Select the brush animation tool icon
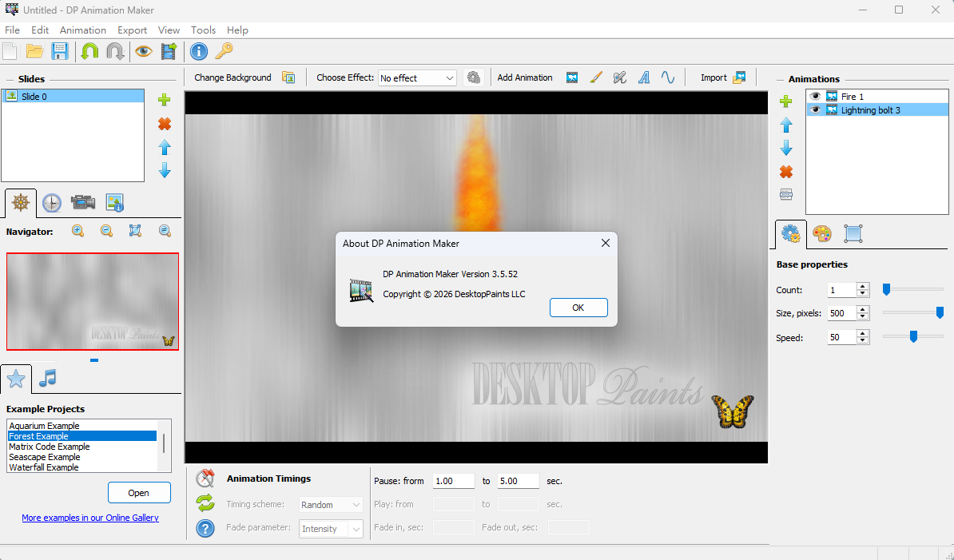 click(596, 77)
